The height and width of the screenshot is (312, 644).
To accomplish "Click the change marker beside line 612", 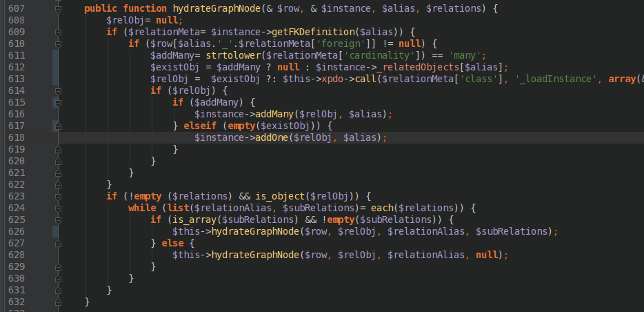I will [55, 68].
